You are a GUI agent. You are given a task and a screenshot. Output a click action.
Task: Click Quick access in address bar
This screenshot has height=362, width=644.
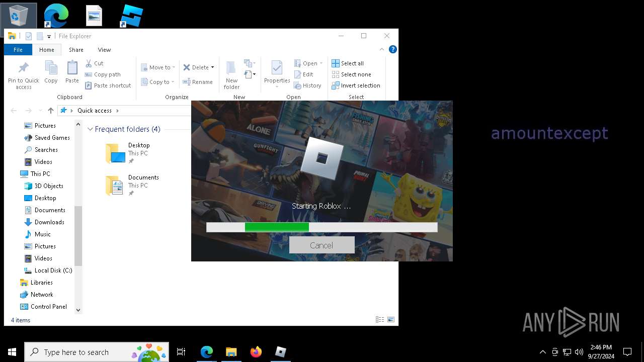(95, 111)
